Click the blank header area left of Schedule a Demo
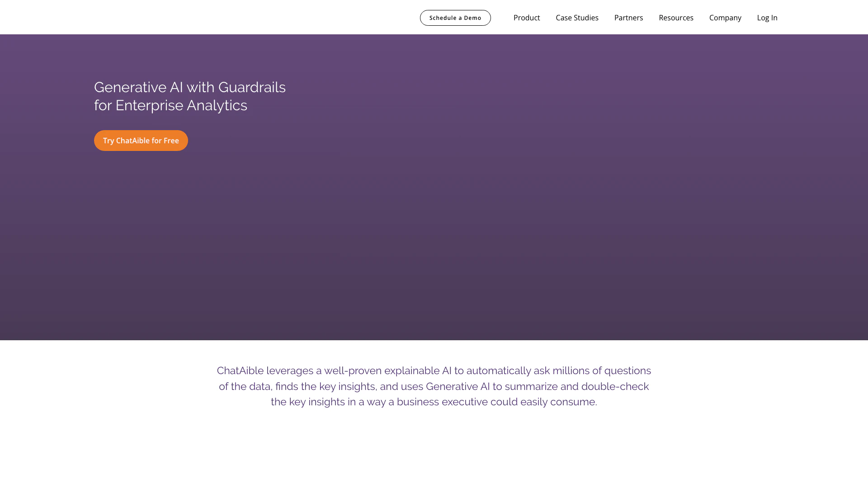Viewport: 868px width, 488px height. pos(203,17)
